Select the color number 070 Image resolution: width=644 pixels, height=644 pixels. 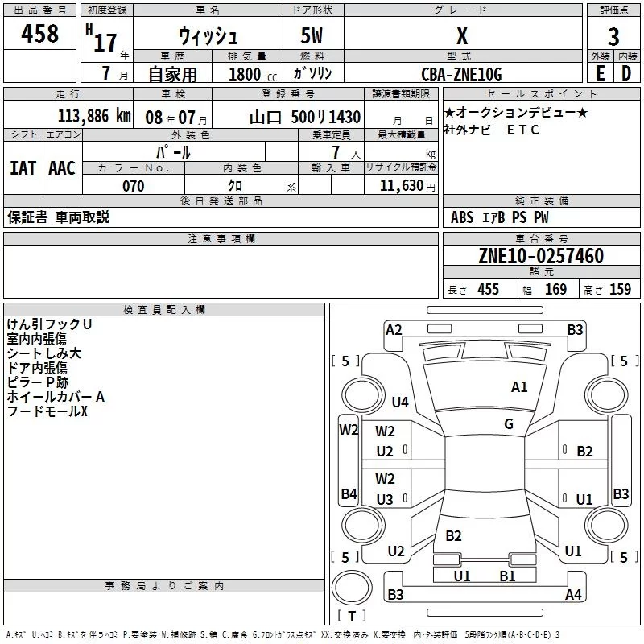(134, 186)
